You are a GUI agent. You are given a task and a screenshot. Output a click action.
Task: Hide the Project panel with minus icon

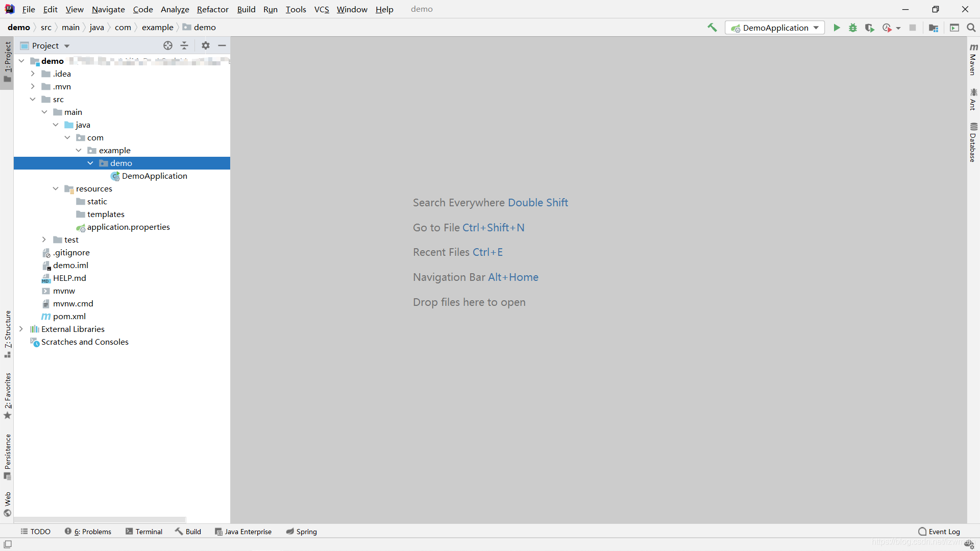[x=222, y=45]
